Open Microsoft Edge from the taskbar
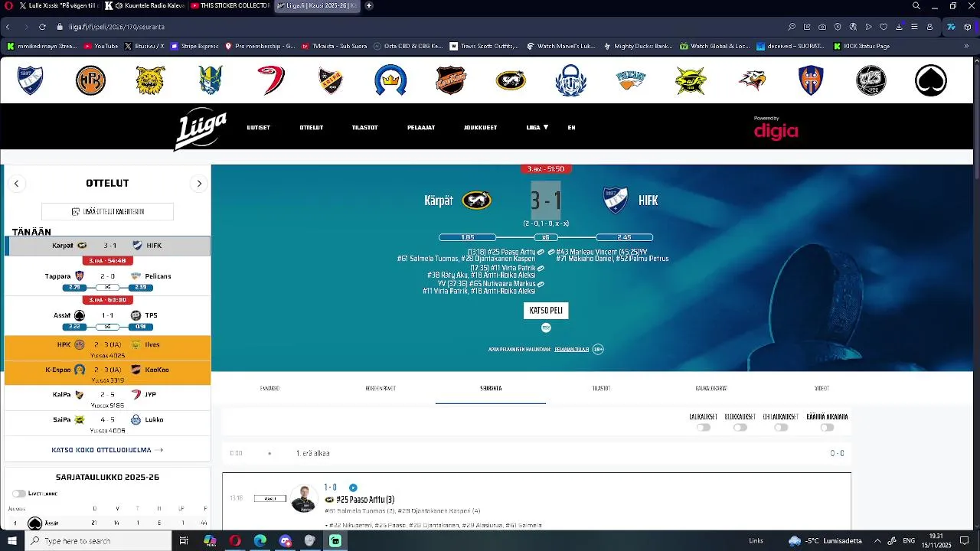 [x=260, y=541]
